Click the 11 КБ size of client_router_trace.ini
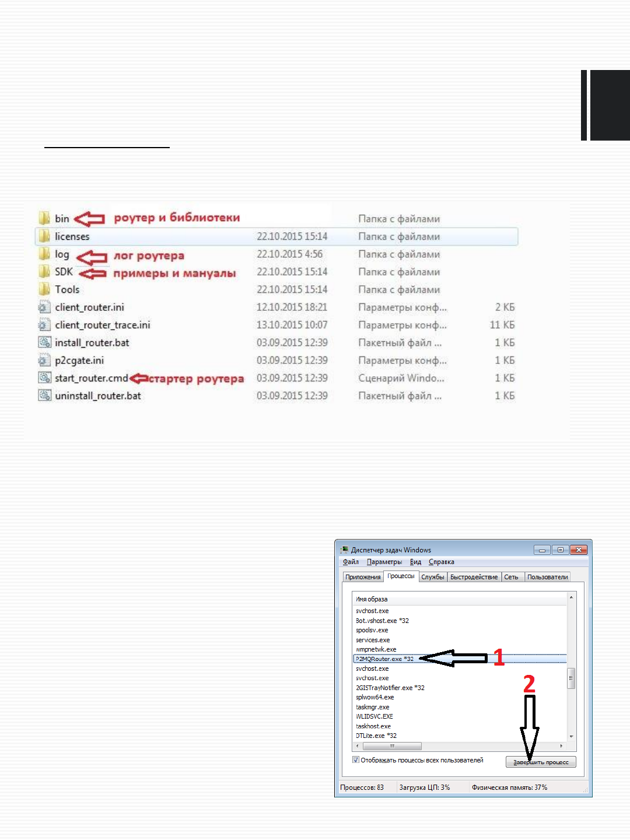 [x=502, y=325]
